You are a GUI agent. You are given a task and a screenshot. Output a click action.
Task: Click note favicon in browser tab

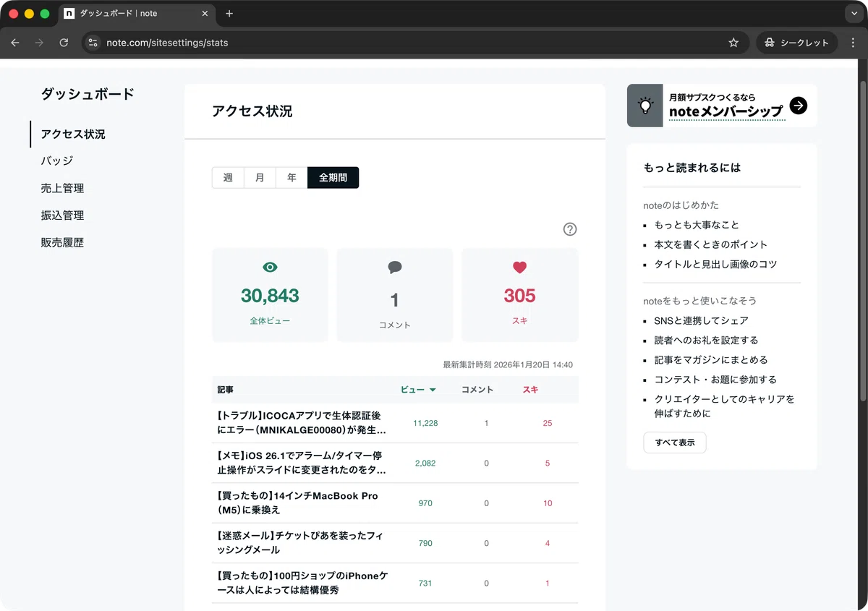coord(69,14)
